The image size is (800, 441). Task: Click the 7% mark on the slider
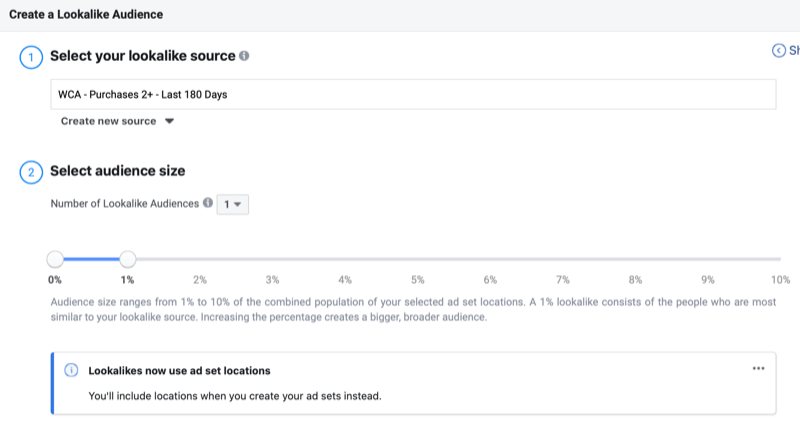(x=563, y=260)
